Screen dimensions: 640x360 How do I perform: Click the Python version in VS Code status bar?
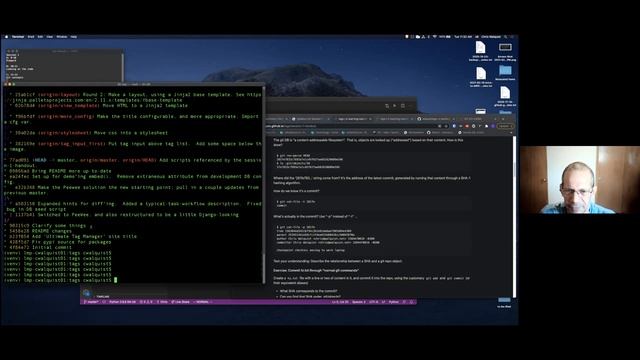click(122, 302)
